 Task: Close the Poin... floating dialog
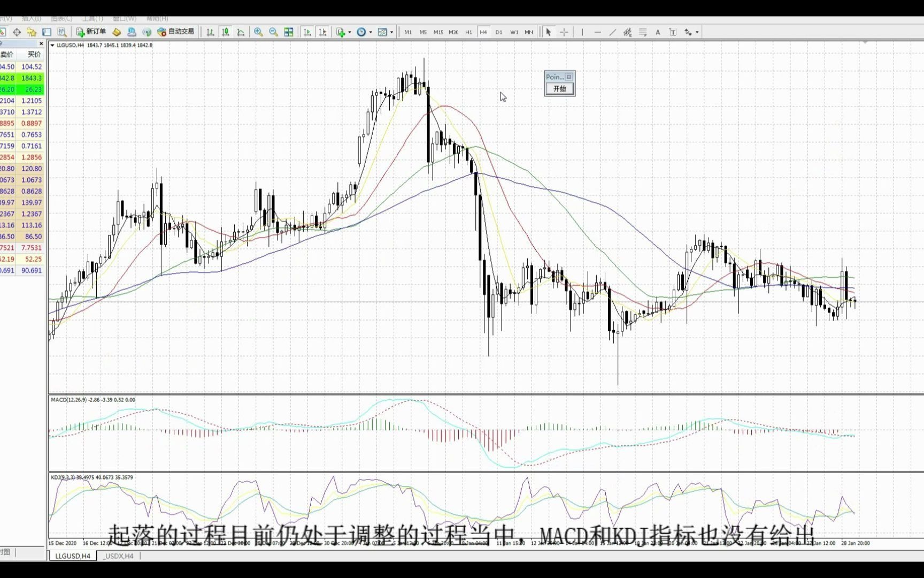point(569,77)
